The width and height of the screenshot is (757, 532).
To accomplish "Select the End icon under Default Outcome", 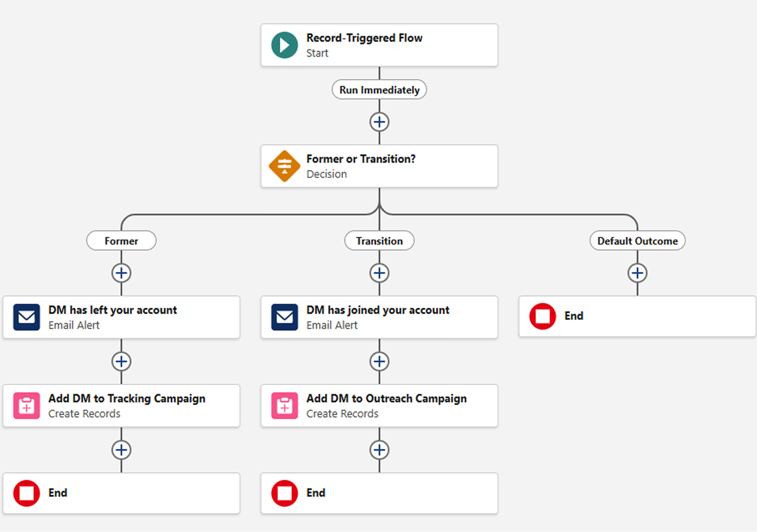I will click(x=542, y=316).
